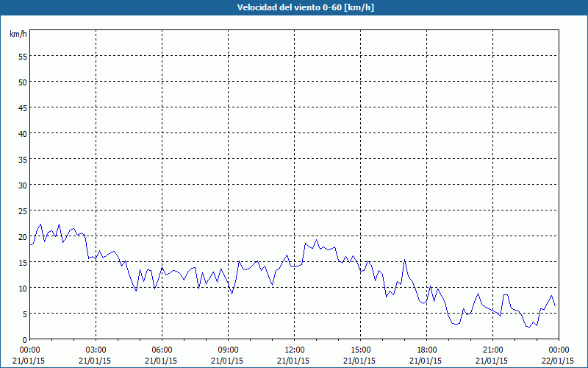Click the wind speed peak near 13:00
The image size is (588, 368).
pos(316,240)
